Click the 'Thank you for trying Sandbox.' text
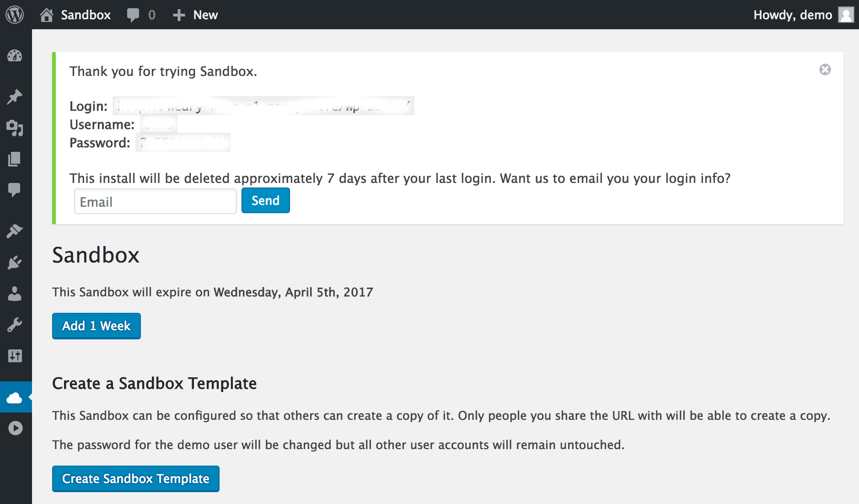Image resolution: width=859 pixels, height=504 pixels. click(x=163, y=71)
